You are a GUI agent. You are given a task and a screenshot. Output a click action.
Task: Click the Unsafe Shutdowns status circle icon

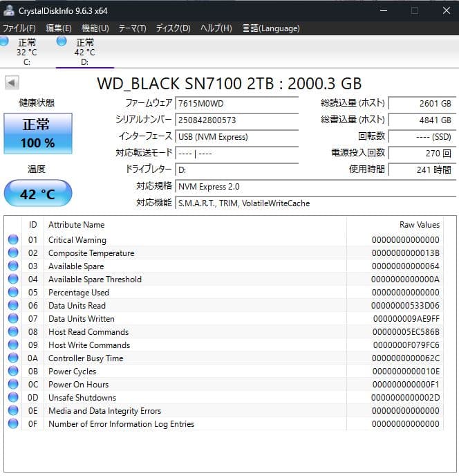tap(13, 397)
